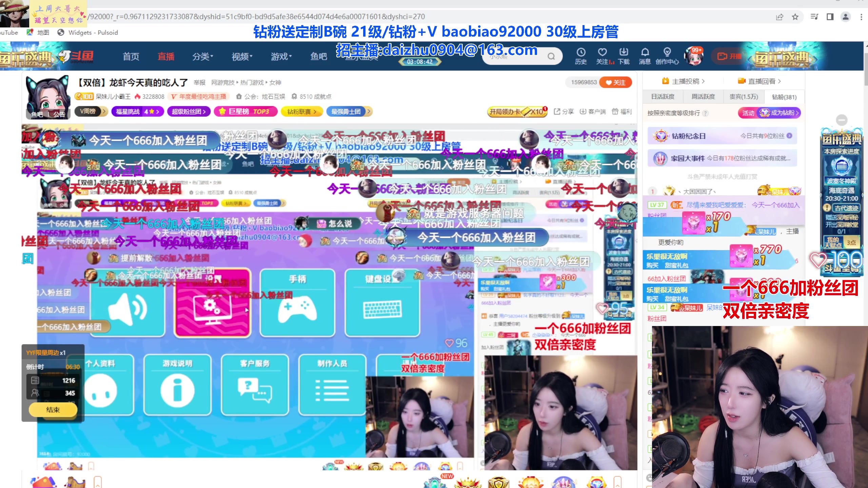Click the yellow 结束 button
This screenshot has width=868, height=488.
tap(53, 410)
